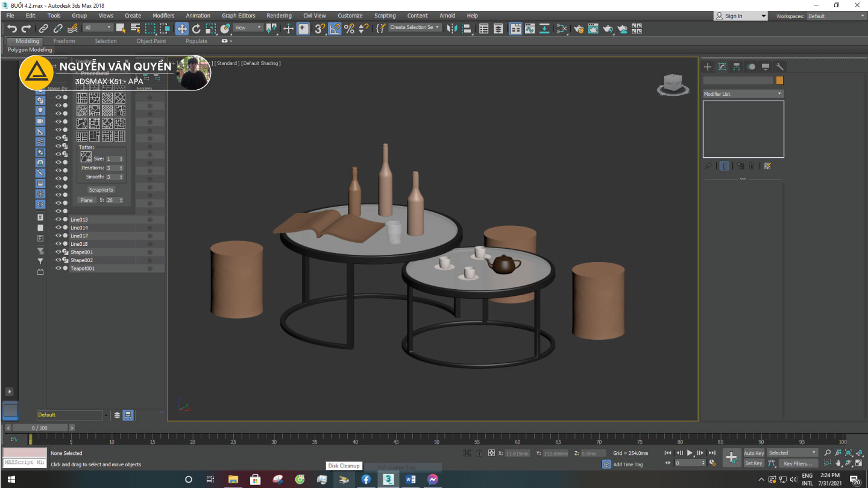Viewport: 868px width, 488px height.
Task: Open the Rendering menu
Action: (278, 16)
